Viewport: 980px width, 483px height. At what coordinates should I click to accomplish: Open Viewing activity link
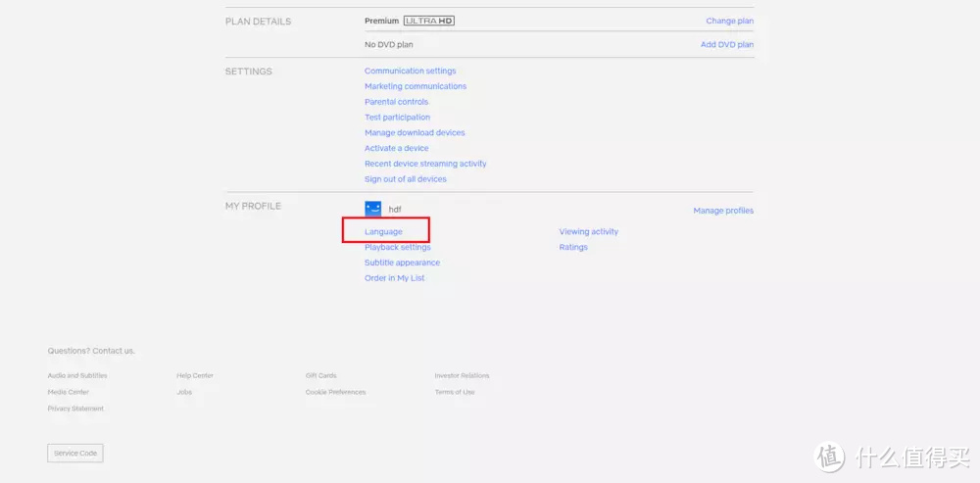tap(589, 231)
